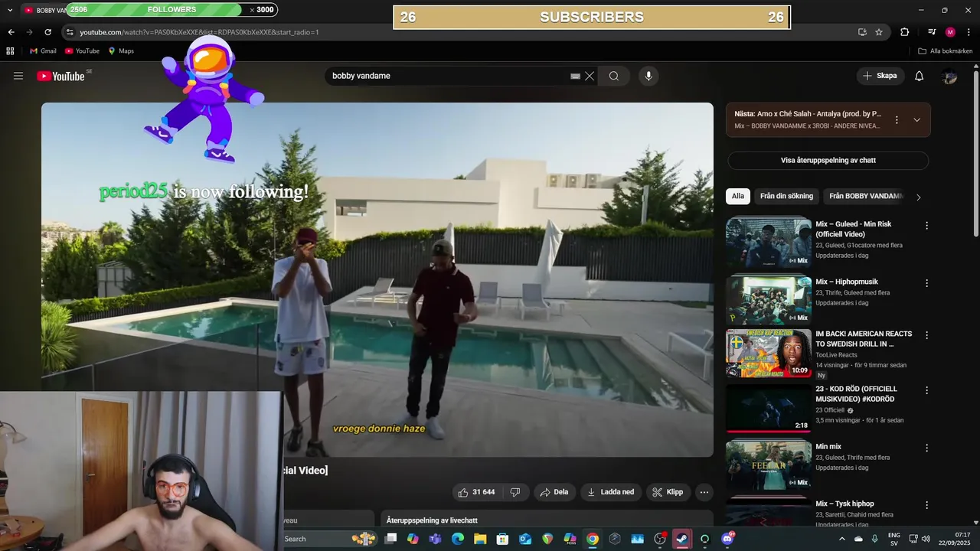
Task: Create a clip with Klipp
Action: 668,492
